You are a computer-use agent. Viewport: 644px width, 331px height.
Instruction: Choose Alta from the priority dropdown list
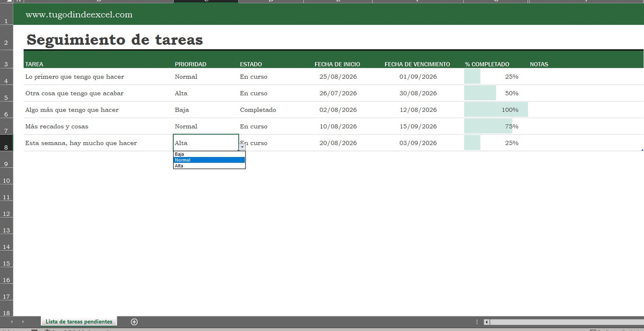tap(209, 166)
